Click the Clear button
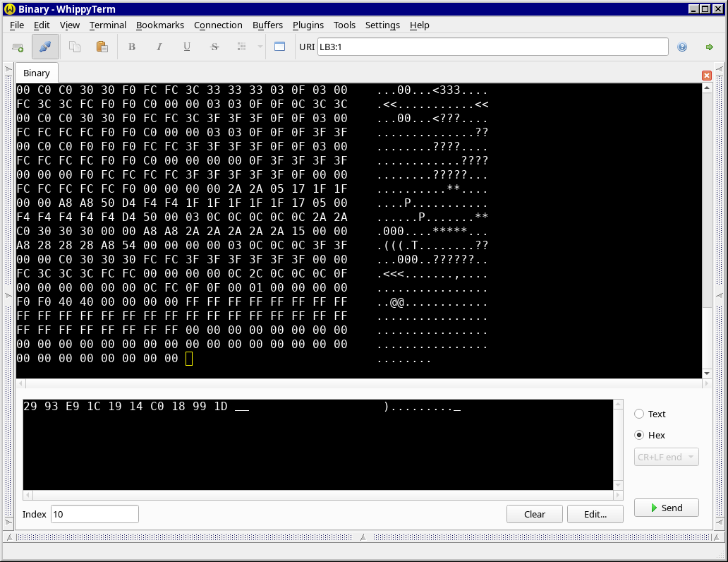This screenshot has height=562, width=728. [534, 514]
